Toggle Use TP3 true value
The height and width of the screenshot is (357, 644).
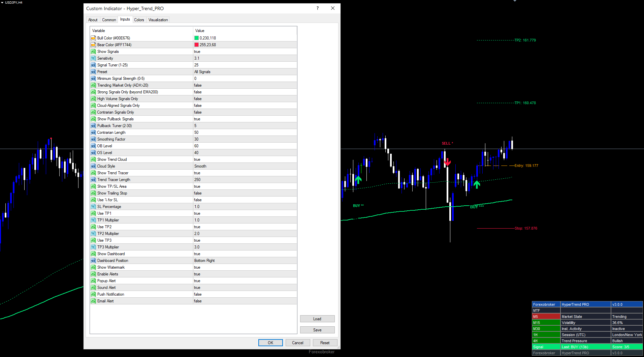tap(245, 240)
